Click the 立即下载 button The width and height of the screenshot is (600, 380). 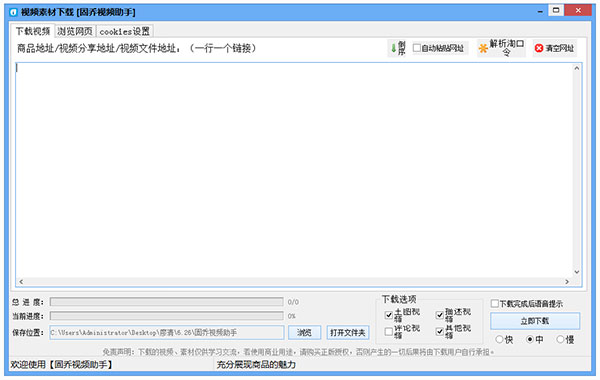535,321
